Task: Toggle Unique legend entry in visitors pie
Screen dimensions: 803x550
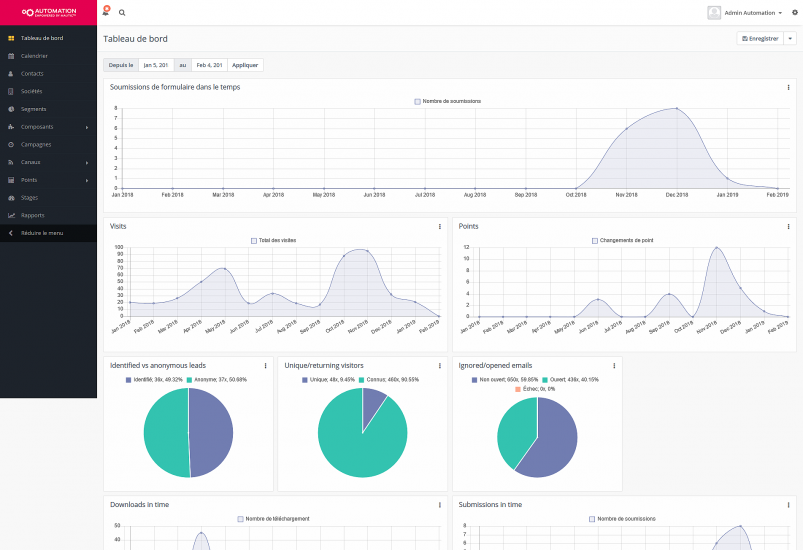Action: 328,379
